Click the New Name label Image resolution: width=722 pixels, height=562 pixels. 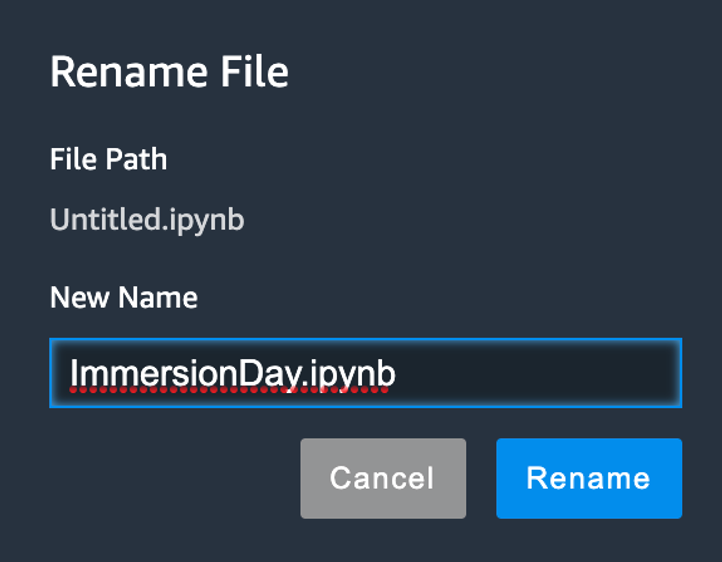coord(124,297)
